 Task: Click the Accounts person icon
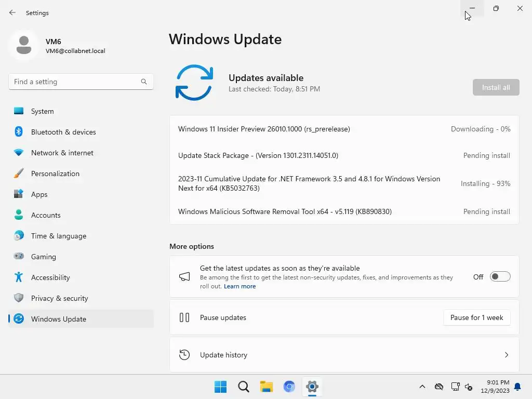click(19, 215)
